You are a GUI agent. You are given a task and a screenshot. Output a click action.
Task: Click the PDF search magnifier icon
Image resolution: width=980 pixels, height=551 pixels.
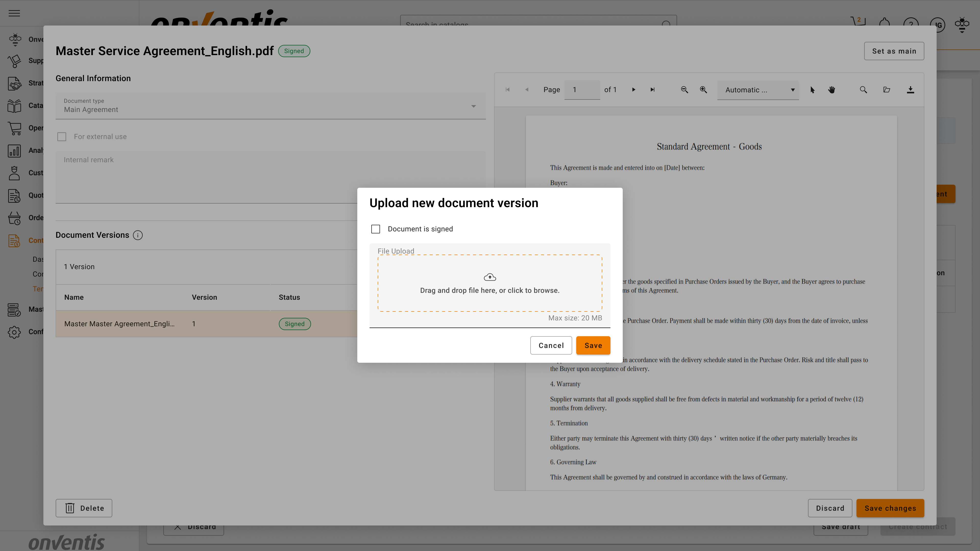tap(863, 90)
